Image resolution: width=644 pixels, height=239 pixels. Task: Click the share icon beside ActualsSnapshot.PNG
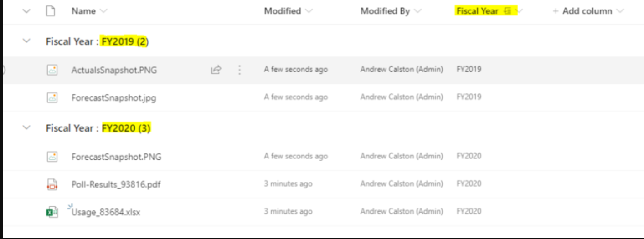216,70
